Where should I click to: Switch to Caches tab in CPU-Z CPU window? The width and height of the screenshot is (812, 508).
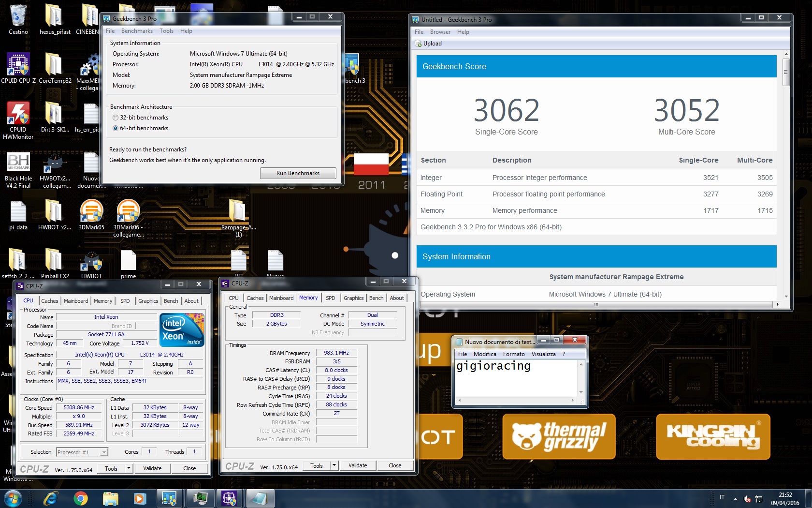click(50, 301)
